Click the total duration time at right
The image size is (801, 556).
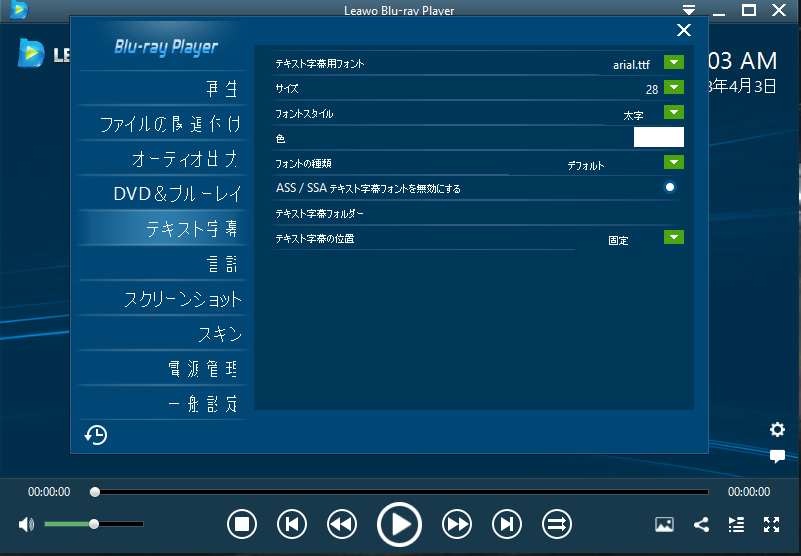point(749,492)
